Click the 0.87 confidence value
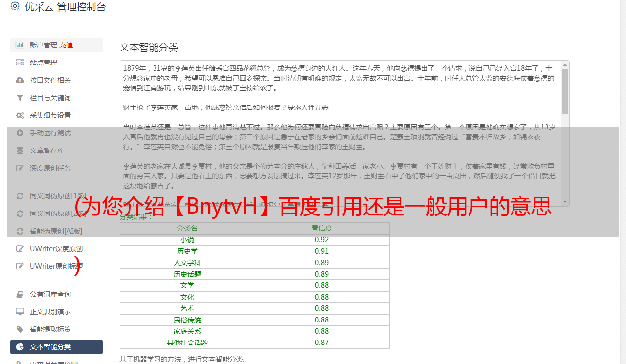Image resolution: width=626 pixels, height=364 pixels. click(322, 343)
